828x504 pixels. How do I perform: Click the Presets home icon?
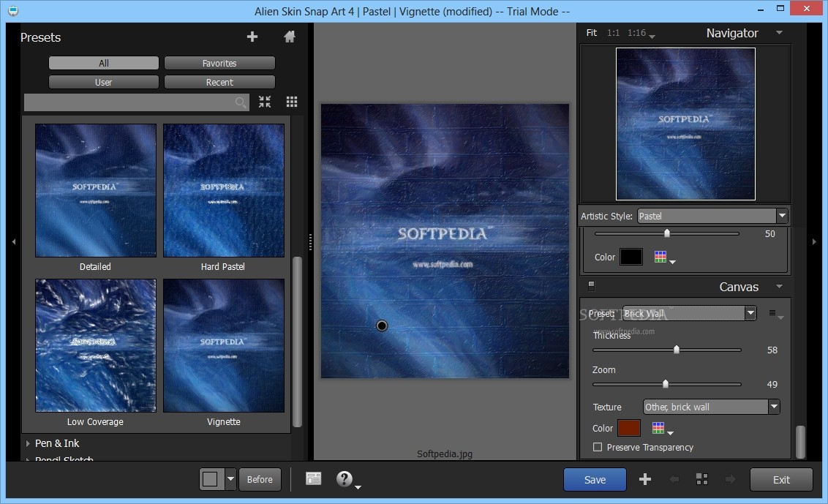pos(290,37)
